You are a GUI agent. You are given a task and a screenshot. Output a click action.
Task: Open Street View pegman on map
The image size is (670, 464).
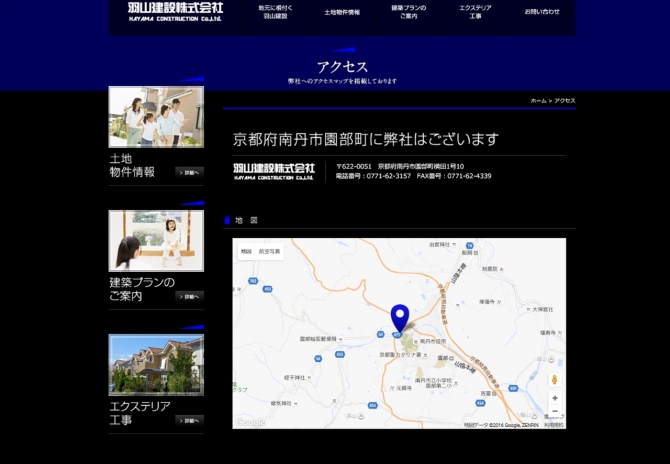coord(554,379)
